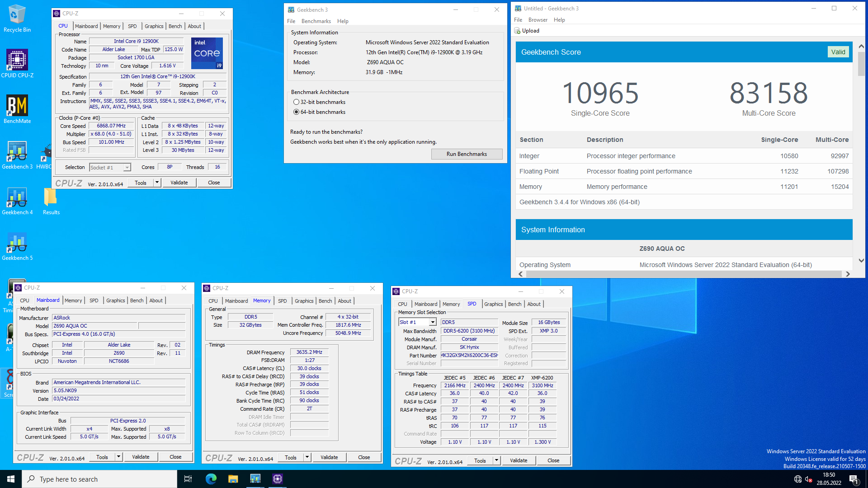The image size is (868, 488).
Task: Click the Intel Core i9 logo in CPU-Z
Action: pos(207,53)
